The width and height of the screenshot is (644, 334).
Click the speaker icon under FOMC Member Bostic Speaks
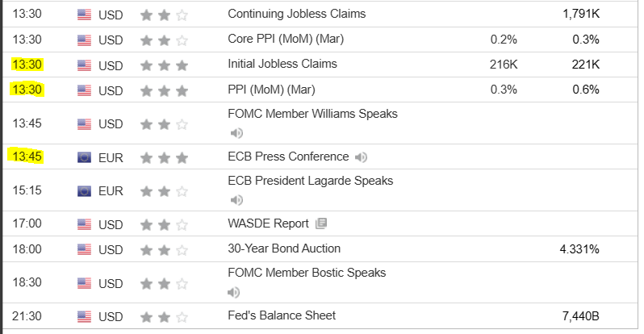236,291
